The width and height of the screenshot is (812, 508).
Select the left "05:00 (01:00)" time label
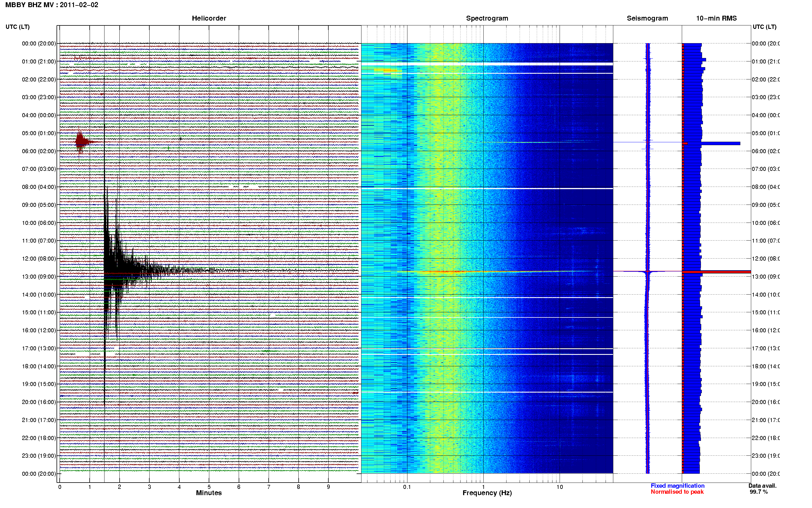click(x=39, y=133)
